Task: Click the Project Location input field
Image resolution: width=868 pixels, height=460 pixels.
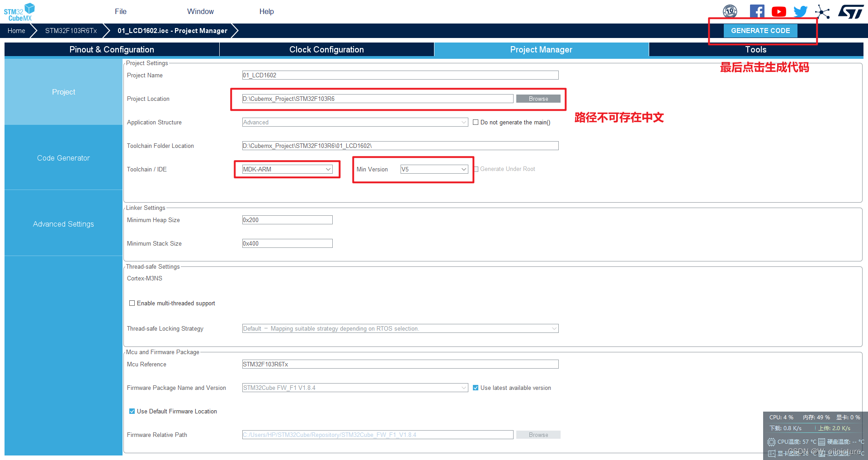Action: point(377,99)
